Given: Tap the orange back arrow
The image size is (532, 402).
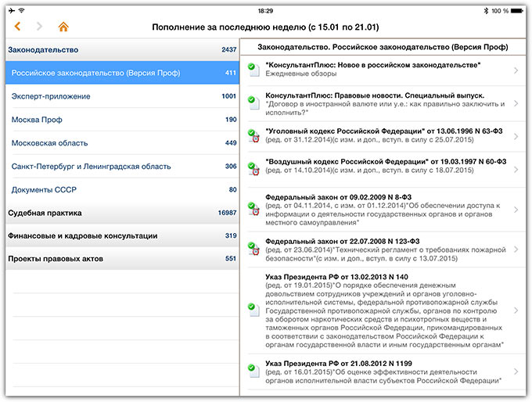Looking at the screenshot, I should click(x=18, y=27).
